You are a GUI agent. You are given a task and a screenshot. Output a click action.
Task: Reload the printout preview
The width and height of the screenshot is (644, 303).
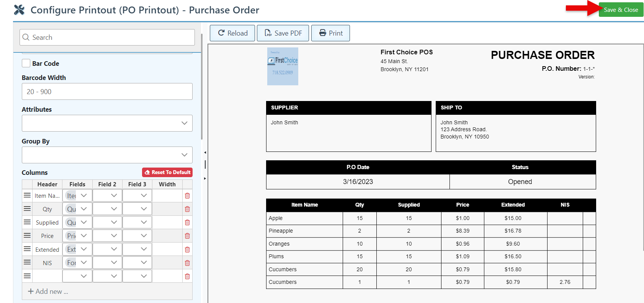tap(232, 33)
